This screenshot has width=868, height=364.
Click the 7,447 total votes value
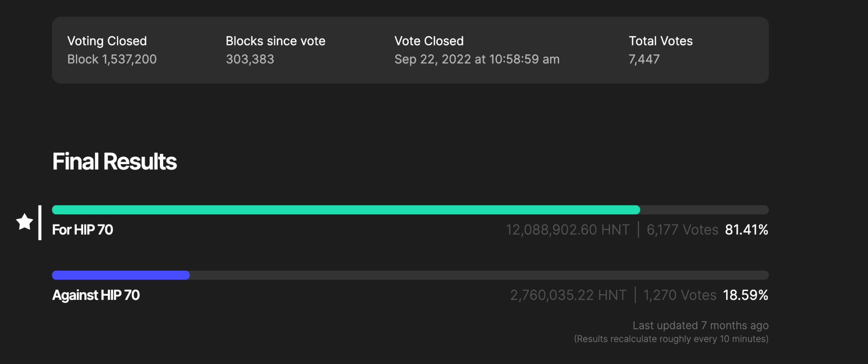tap(644, 59)
